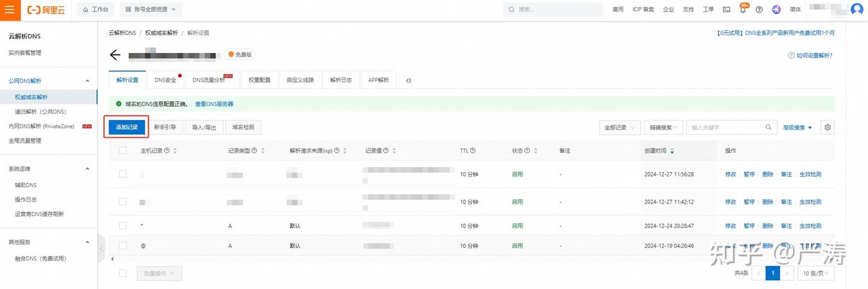Click the top bar search magnifier icon
Image resolution: width=868 pixels, height=289 pixels.
pos(512,10)
